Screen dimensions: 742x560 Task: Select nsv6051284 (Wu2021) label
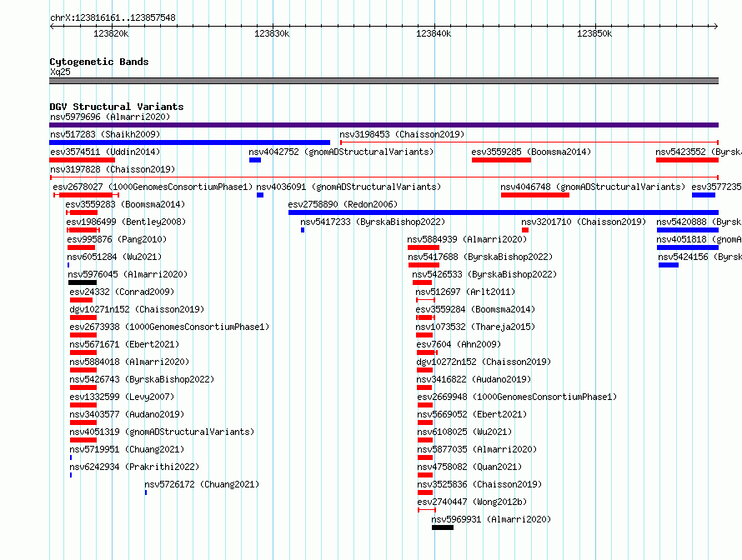[x=114, y=257]
